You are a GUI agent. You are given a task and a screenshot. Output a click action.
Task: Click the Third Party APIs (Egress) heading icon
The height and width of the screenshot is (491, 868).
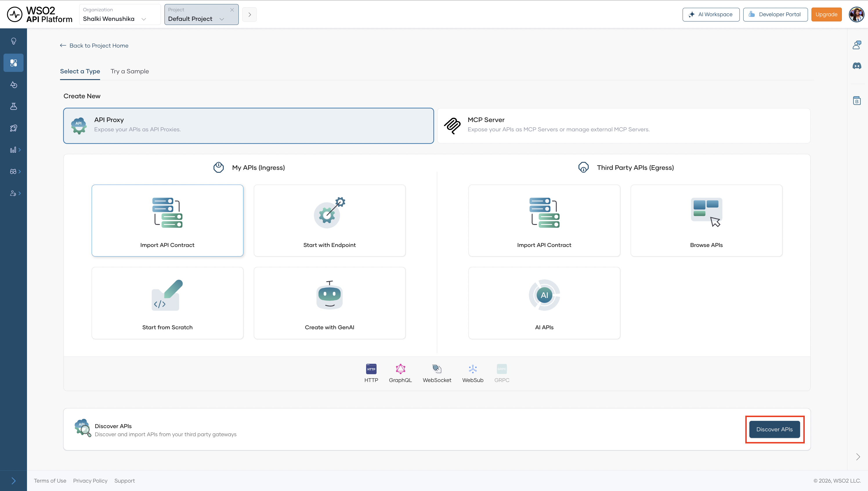(x=583, y=167)
